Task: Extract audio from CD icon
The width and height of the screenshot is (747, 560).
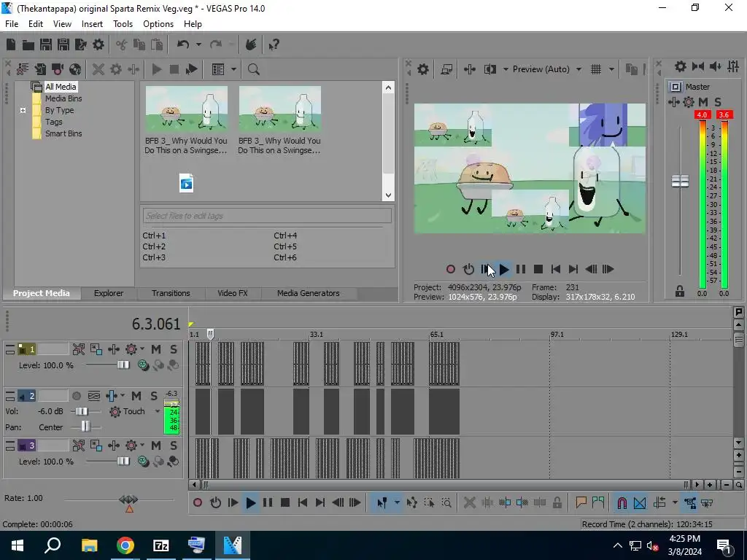Action: tap(75, 69)
